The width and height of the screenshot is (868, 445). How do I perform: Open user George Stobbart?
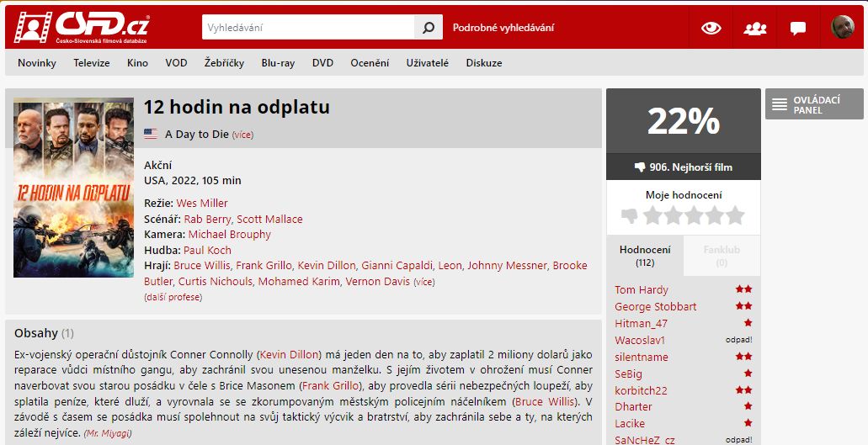click(656, 306)
